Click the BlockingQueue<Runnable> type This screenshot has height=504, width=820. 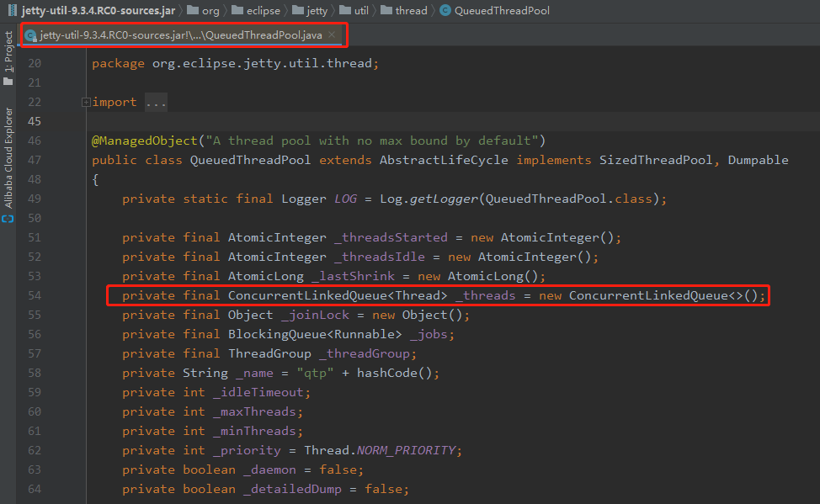pos(315,334)
